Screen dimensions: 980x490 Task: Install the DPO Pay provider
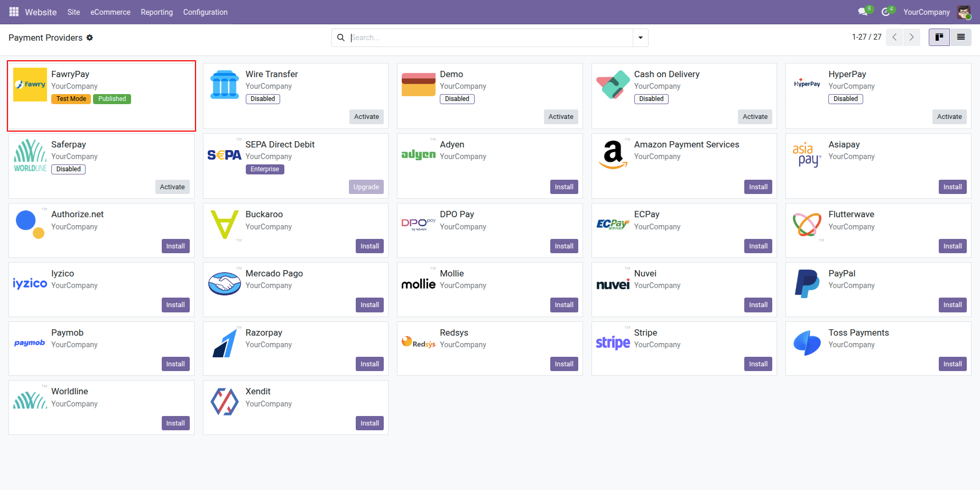pyautogui.click(x=564, y=246)
